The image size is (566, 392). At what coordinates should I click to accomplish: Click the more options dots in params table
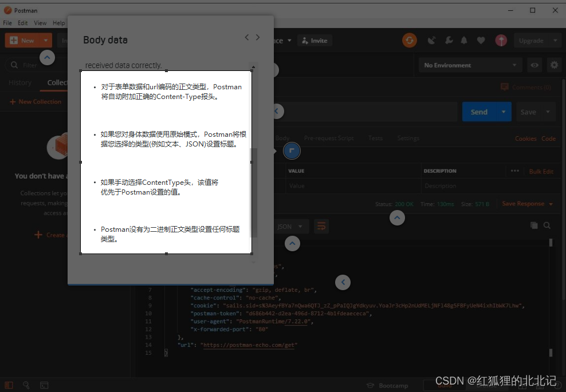click(x=515, y=171)
